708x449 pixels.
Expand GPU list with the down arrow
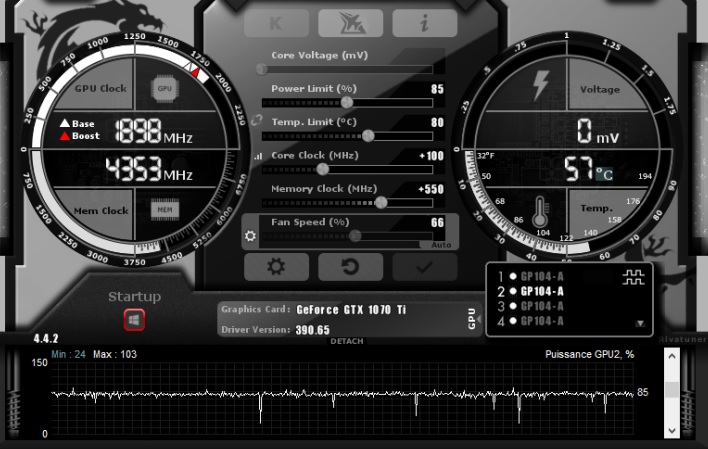point(640,324)
